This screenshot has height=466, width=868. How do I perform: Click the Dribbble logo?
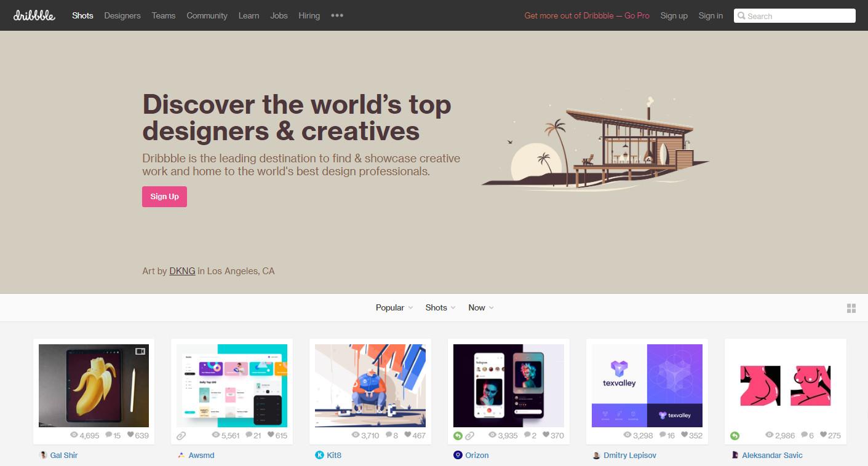34,15
